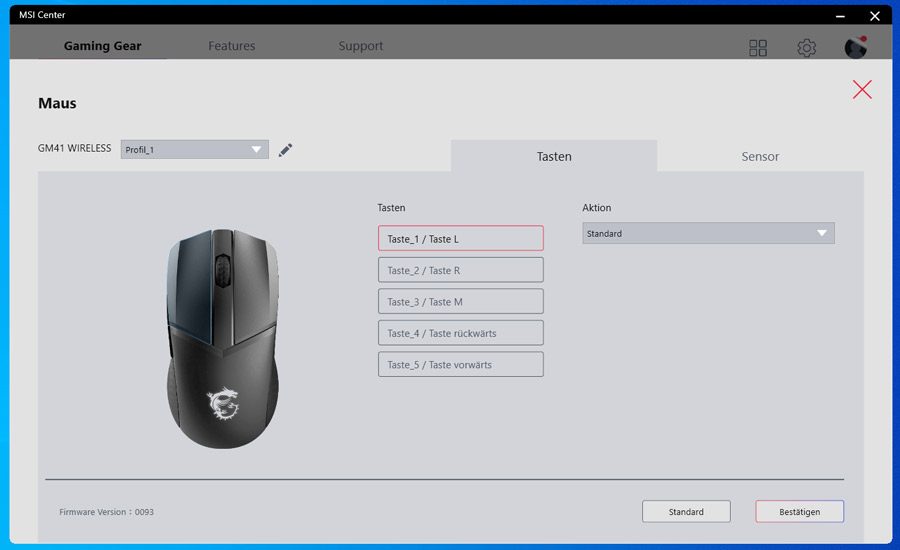Click the pencil icon to rename profile

(x=285, y=150)
